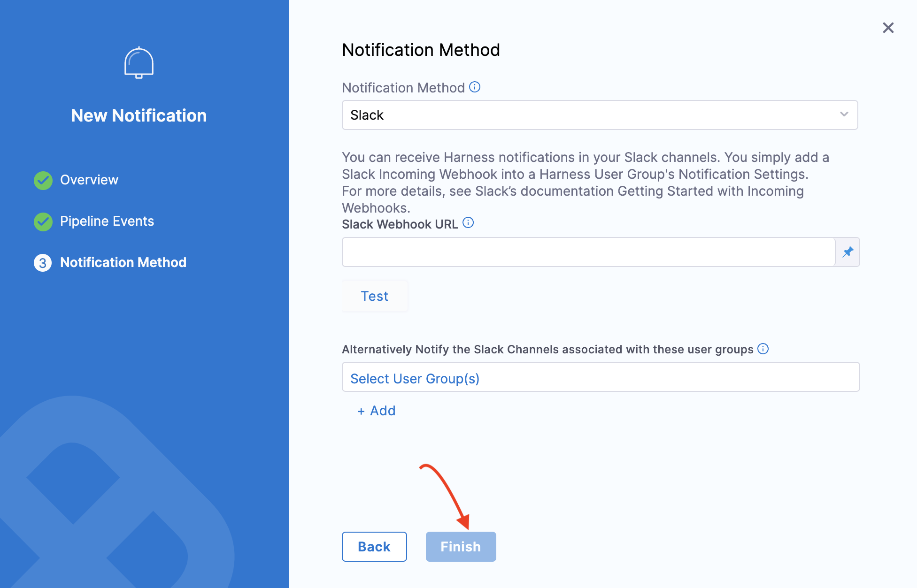This screenshot has width=917, height=588.
Task: Click the Pipeline Events green checkmark
Action: (43, 221)
